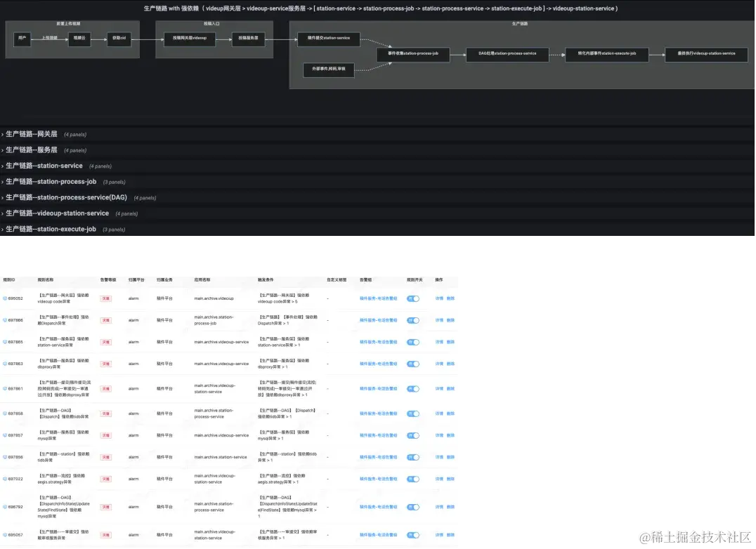Click the icon beside rule ID 697863
This screenshot has width=756, height=549.
coord(5,364)
